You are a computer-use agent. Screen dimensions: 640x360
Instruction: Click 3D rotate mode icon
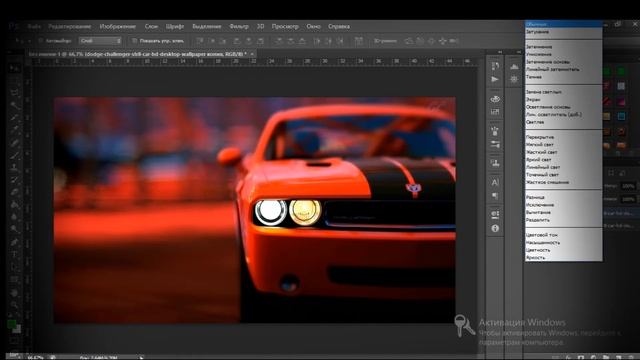pos(409,41)
